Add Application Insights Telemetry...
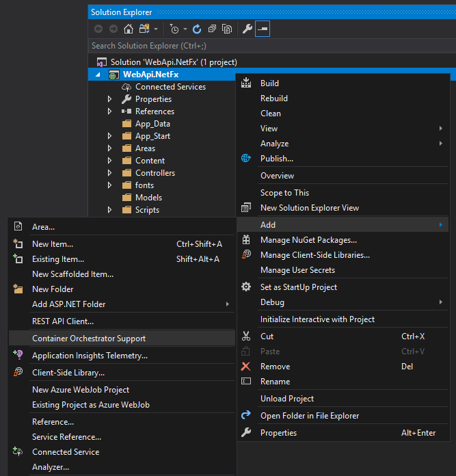The image size is (456, 476). (x=122, y=356)
